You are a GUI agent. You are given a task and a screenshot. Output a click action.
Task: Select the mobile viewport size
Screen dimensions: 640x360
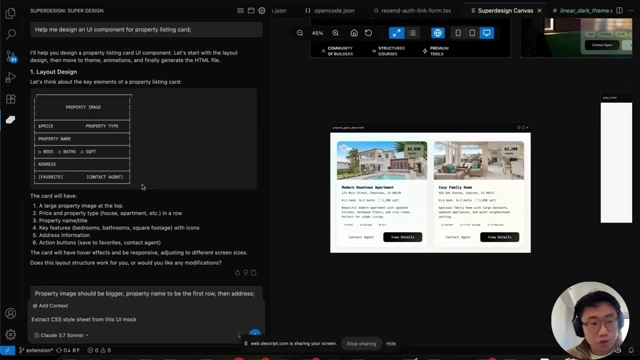[458, 33]
